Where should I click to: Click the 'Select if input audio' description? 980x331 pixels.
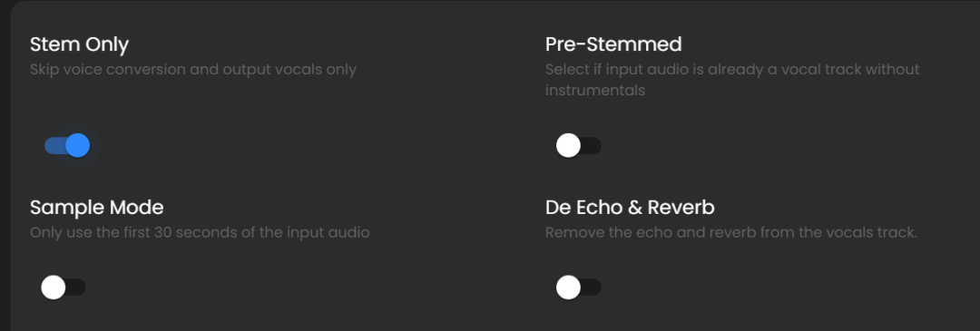[732, 79]
